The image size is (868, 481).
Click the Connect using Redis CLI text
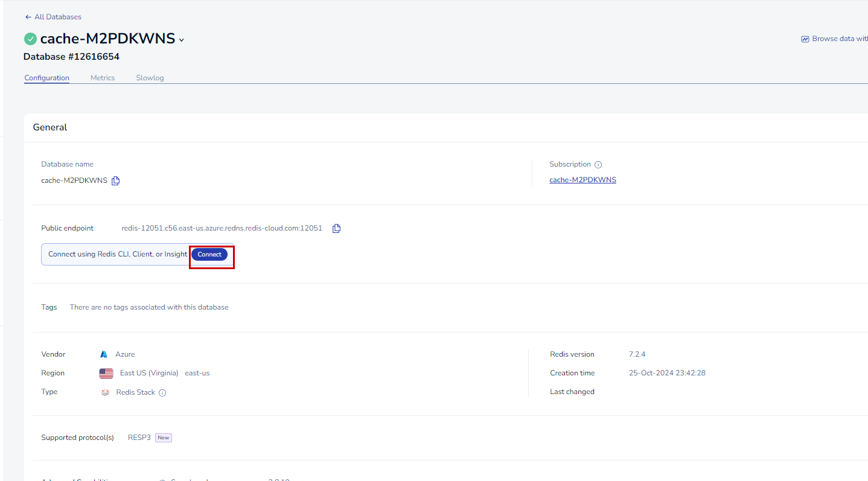(118, 254)
